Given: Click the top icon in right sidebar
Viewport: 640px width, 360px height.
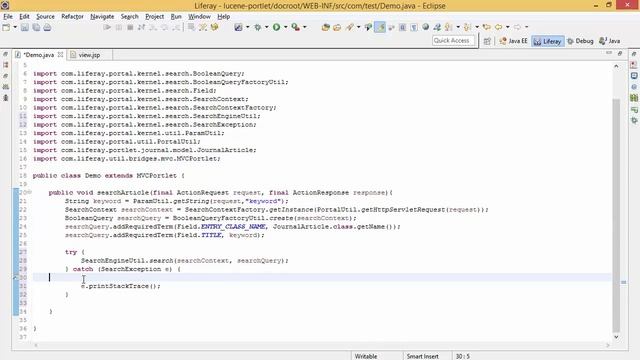Looking at the screenshot, I should (634, 54).
